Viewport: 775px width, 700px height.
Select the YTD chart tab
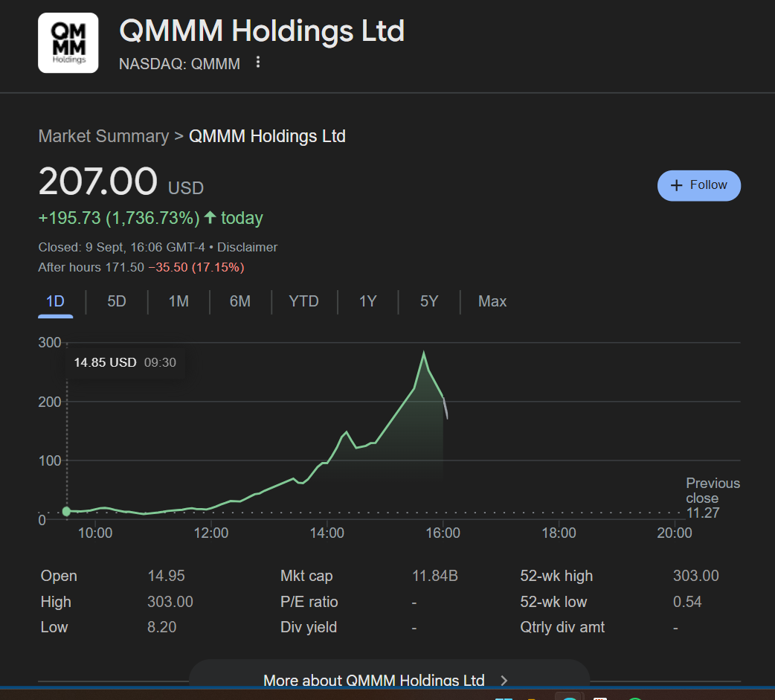pyautogui.click(x=303, y=301)
